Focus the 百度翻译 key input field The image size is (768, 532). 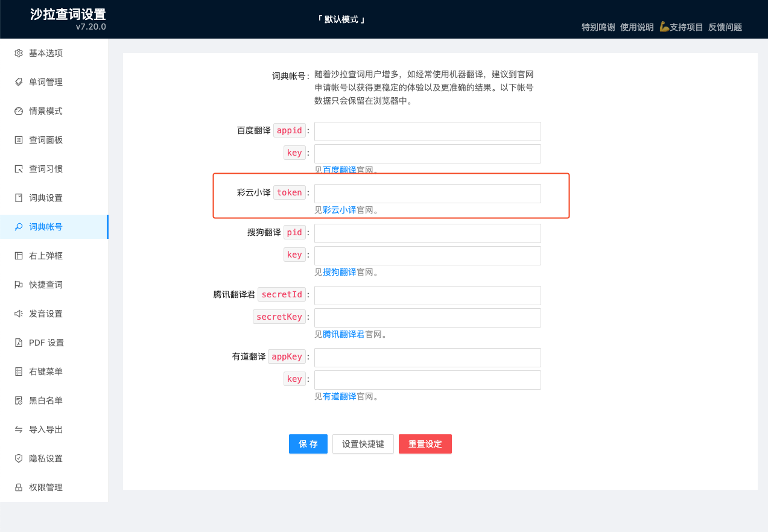pyautogui.click(x=428, y=154)
